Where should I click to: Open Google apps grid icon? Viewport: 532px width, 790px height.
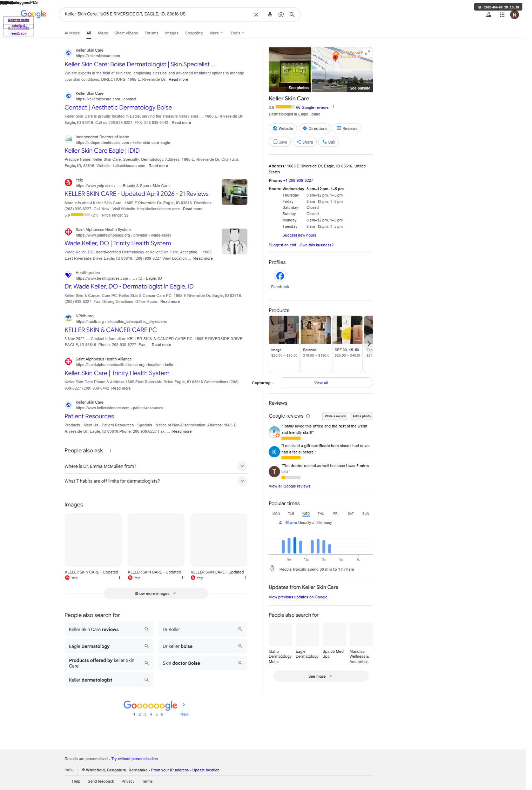502,15
